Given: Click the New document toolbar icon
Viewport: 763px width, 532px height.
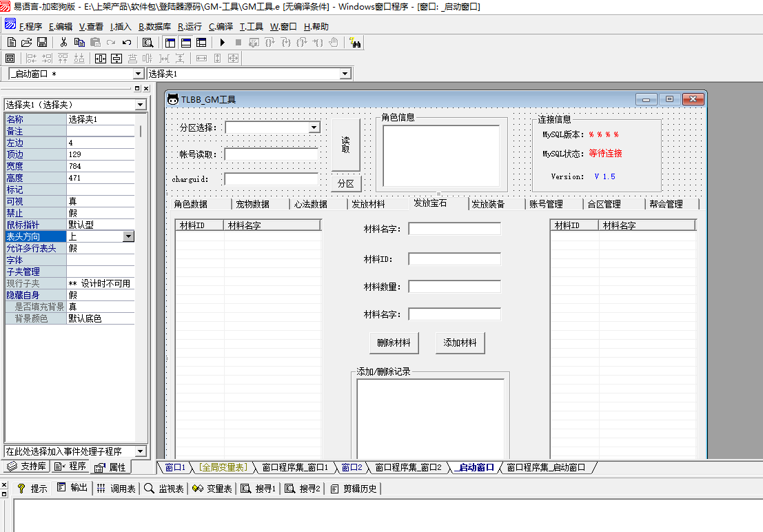Looking at the screenshot, I should pos(12,43).
